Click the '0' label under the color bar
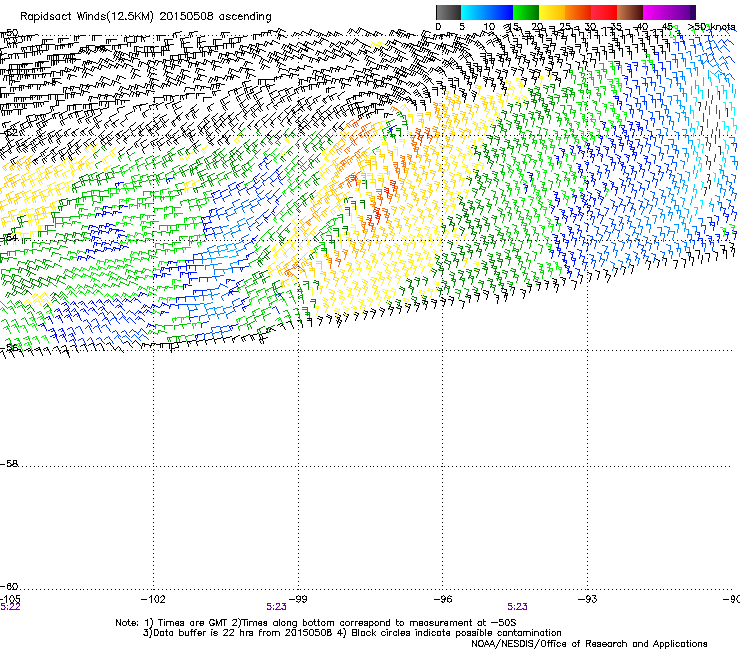 [x=438, y=27]
